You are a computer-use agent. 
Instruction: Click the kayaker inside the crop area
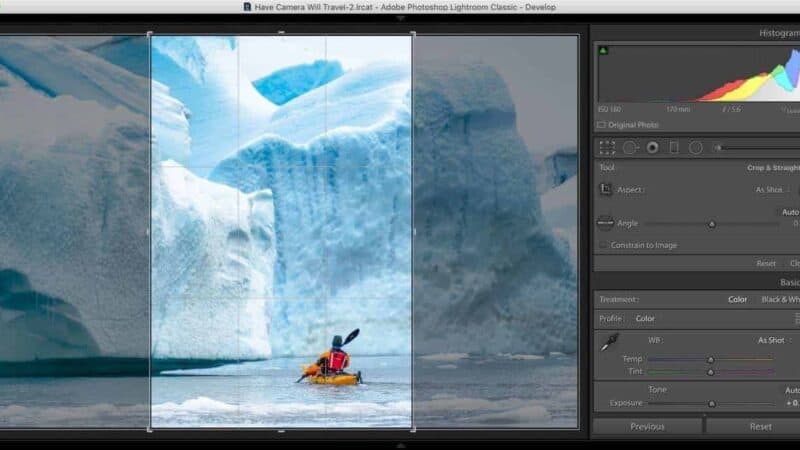332,359
